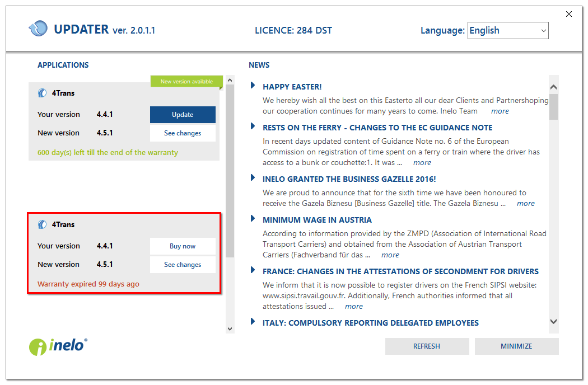The height and width of the screenshot is (385, 588).
Task: Click the news list scrollbar thumb
Action: click(553, 106)
